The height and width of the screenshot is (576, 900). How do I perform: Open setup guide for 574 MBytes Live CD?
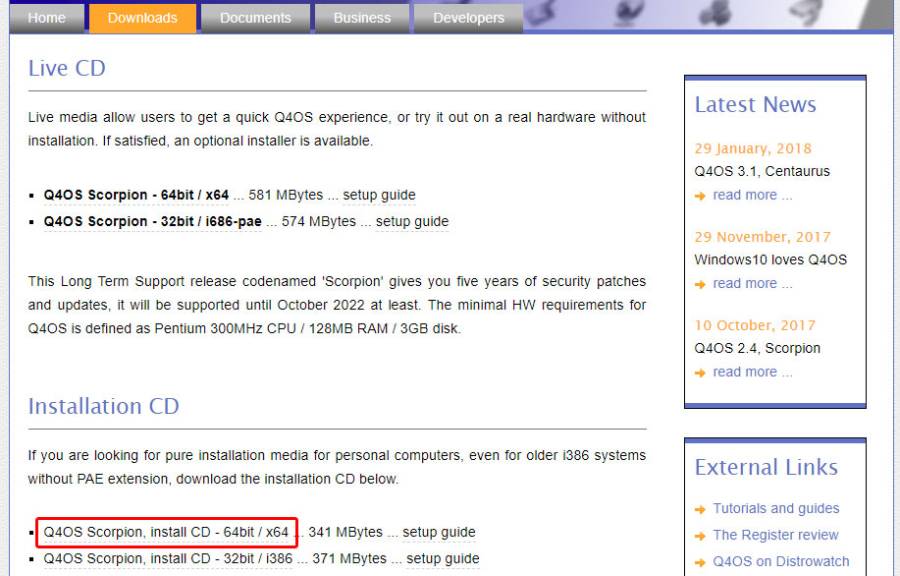(412, 221)
